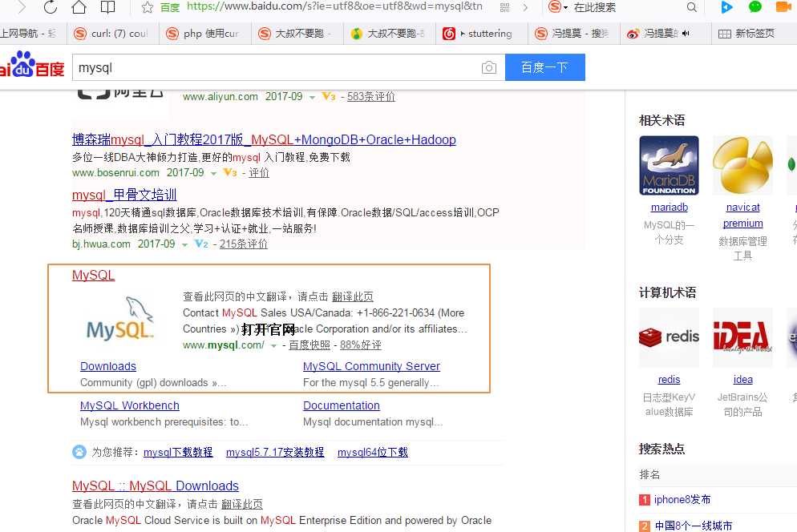
Task: Open the browser home page icon
Action: (80, 8)
